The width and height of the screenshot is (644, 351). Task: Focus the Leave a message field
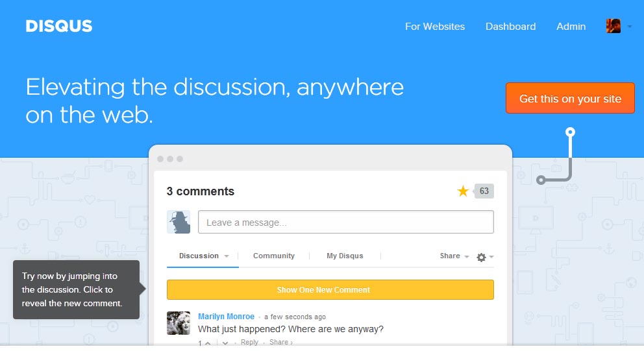[x=345, y=223]
